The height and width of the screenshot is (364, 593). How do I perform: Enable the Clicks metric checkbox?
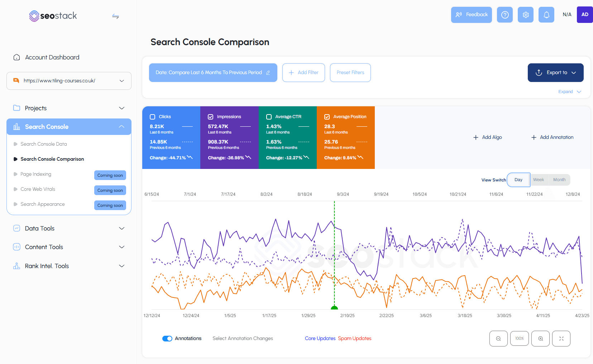click(152, 116)
